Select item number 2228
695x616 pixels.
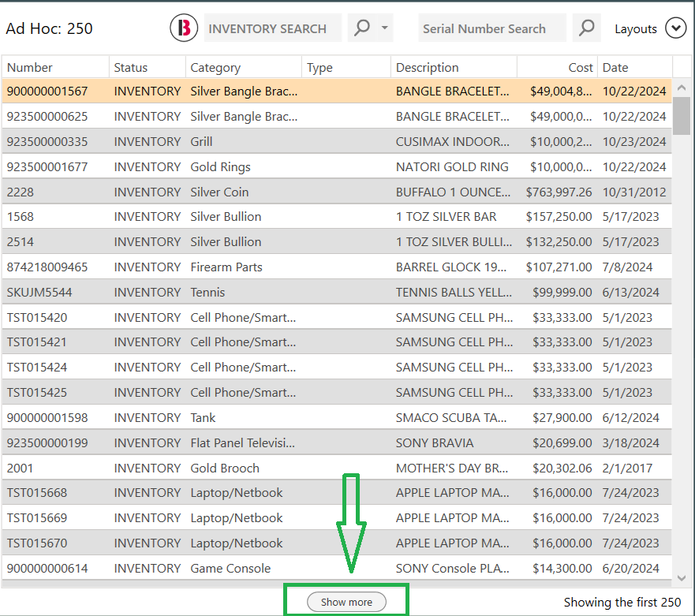337,192
